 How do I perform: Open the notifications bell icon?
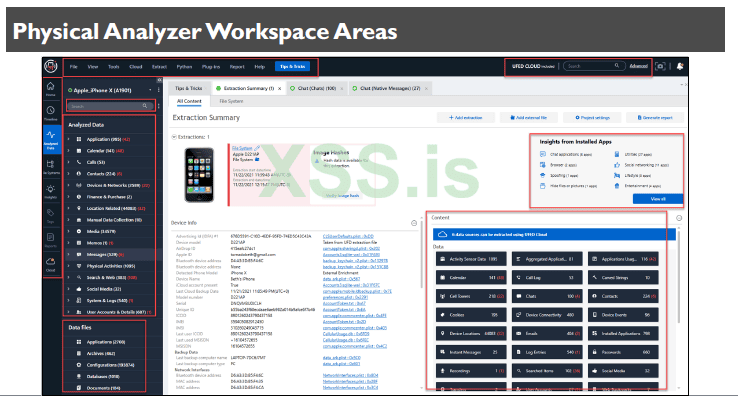click(x=680, y=66)
